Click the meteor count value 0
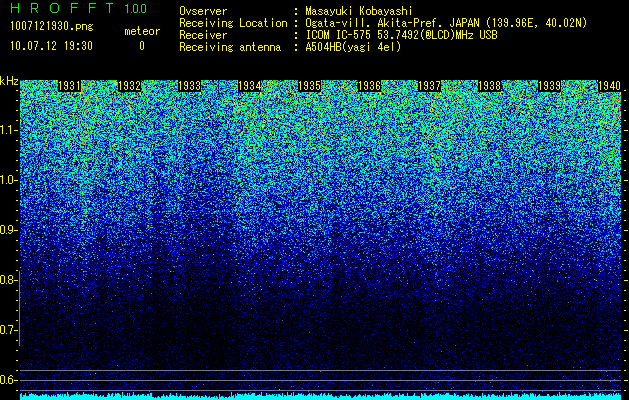Image resolution: width=629 pixels, height=400 pixels. [x=142, y=46]
